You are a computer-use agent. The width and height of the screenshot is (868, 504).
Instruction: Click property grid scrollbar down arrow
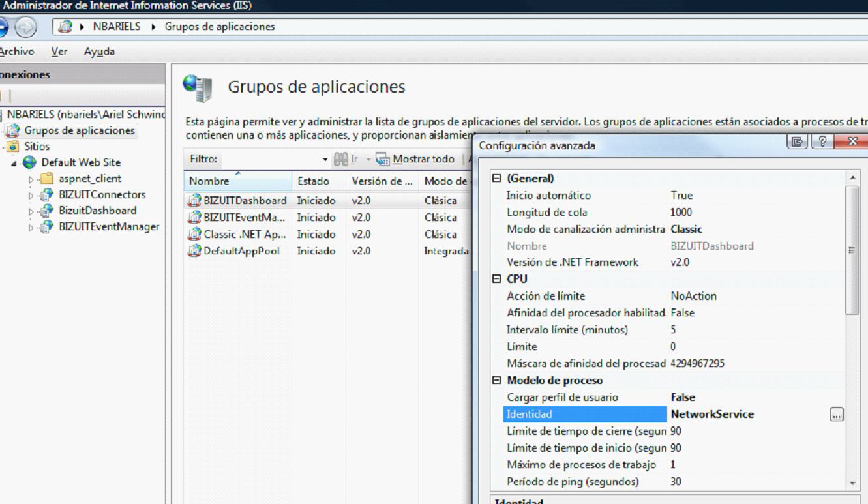852,483
